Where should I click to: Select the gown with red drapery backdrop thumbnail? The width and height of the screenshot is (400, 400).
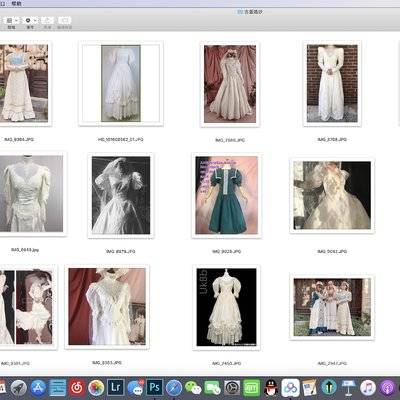coord(230,84)
